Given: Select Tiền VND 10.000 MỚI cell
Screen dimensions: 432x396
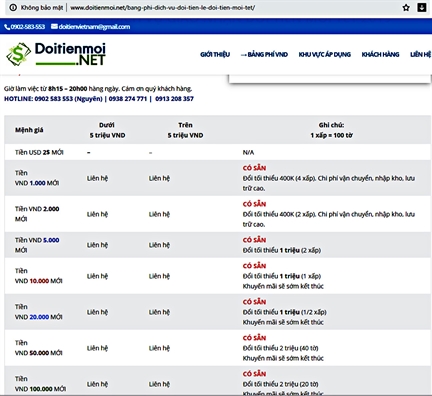Looking at the screenshot, I should pos(39,276).
